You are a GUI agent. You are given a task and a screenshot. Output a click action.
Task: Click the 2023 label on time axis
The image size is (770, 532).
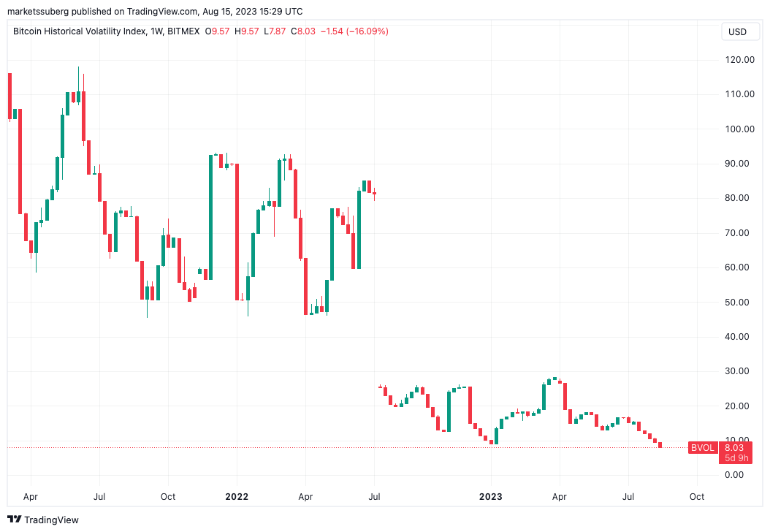tap(491, 496)
